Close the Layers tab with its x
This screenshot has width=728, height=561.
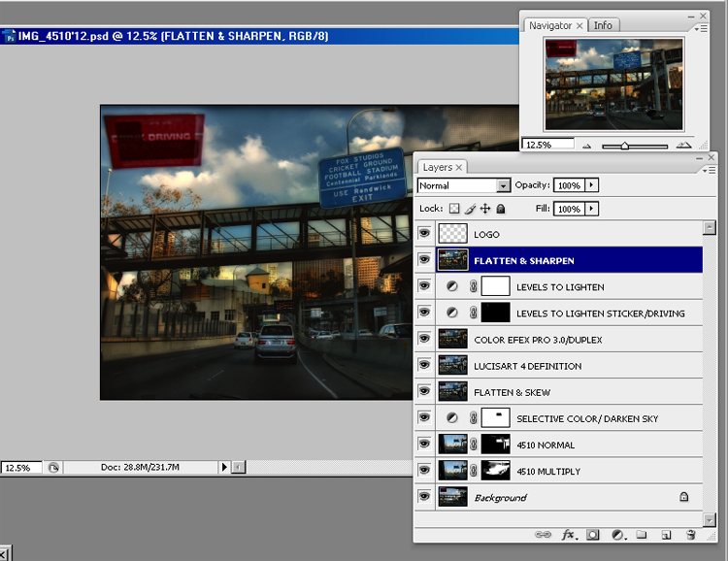tap(459, 167)
